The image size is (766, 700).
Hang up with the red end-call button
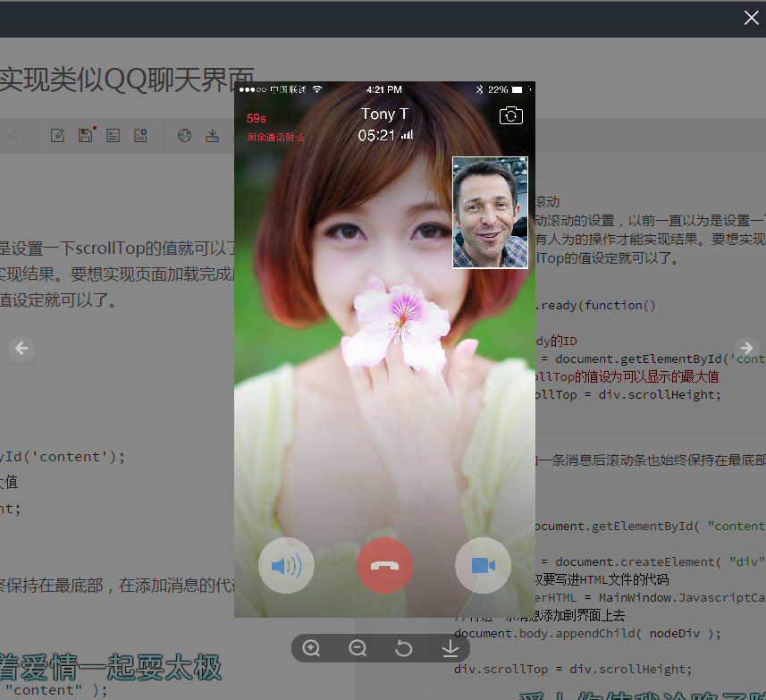click(384, 566)
